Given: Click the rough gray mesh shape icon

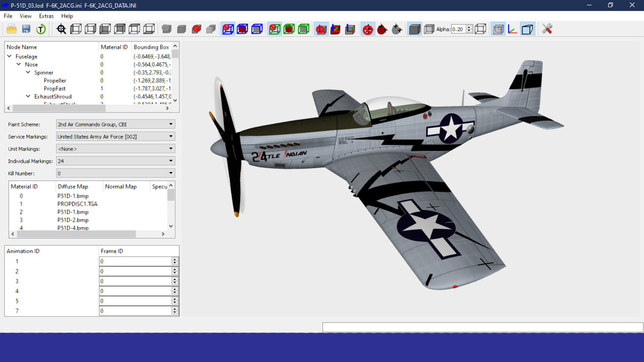Looking at the screenshot, I should tap(167, 29).
